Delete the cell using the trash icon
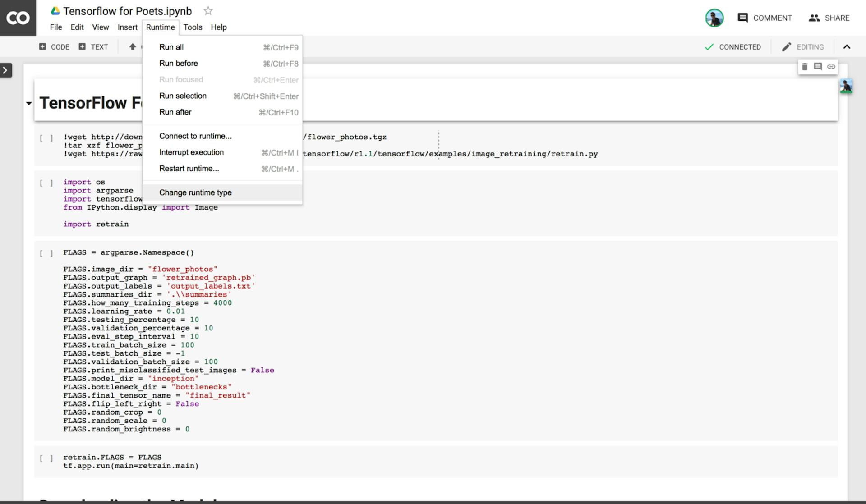 pos(805,66)
